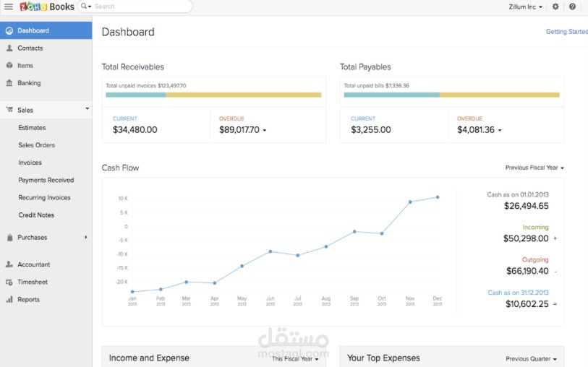
Task: Expand the receivables overdue $89,017.70 dropdown
Action: coord(264,131)
